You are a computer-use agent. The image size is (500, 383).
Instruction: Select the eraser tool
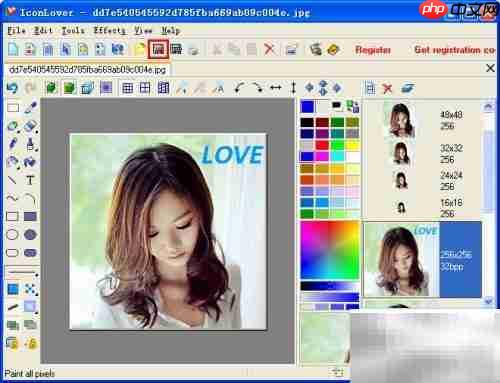point(30,126)
